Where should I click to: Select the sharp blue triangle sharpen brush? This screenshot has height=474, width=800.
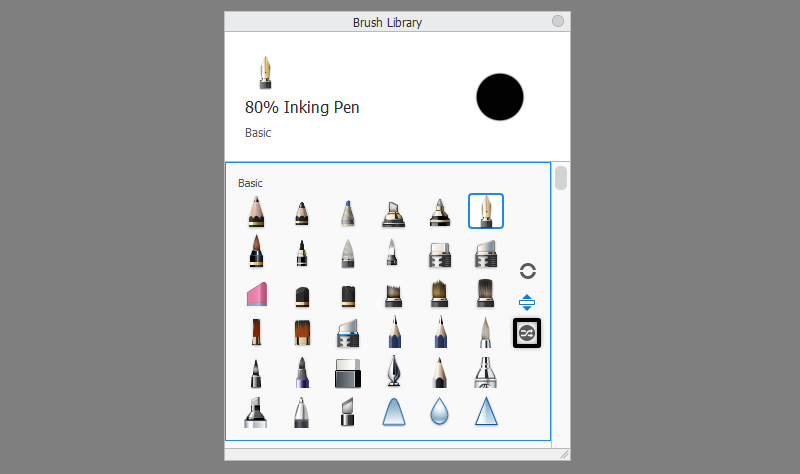click(x=486, y=411)
